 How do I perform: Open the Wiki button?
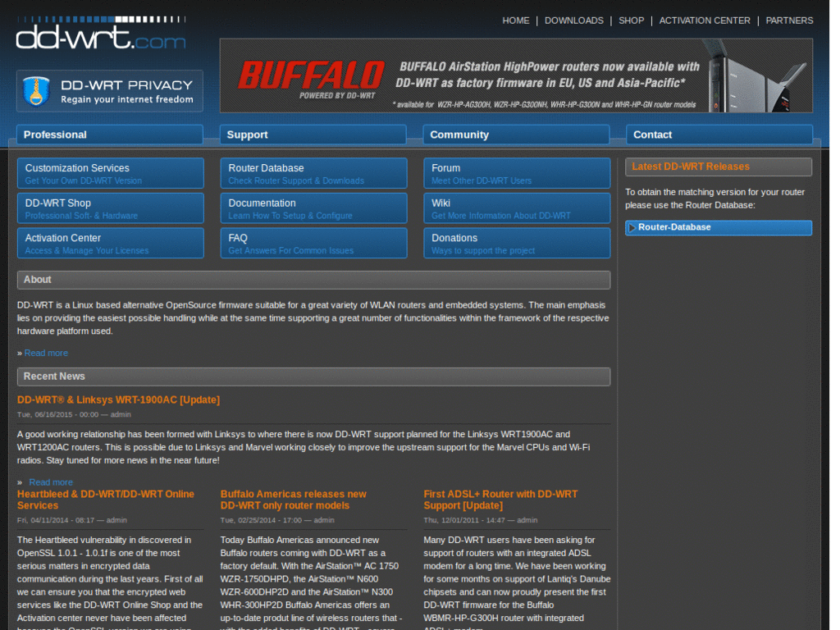point(517,208)
